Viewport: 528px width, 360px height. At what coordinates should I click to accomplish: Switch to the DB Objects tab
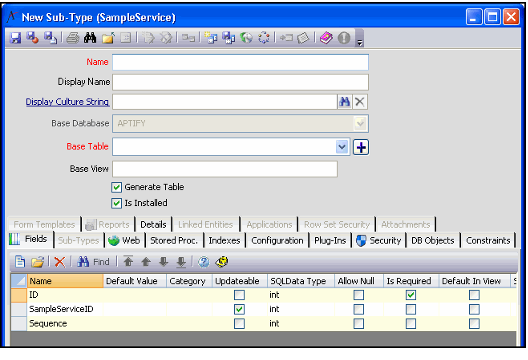[433, 241]
